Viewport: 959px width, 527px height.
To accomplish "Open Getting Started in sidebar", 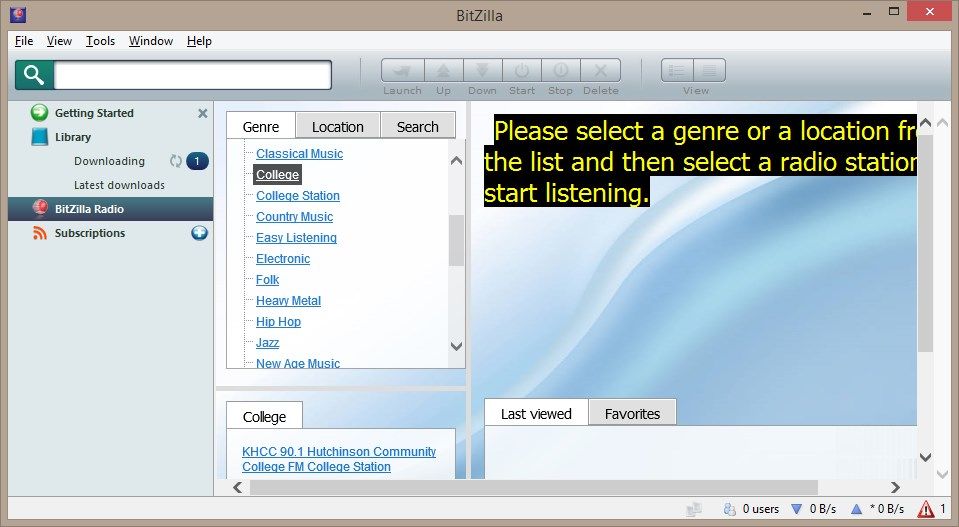I will point(94,113).
